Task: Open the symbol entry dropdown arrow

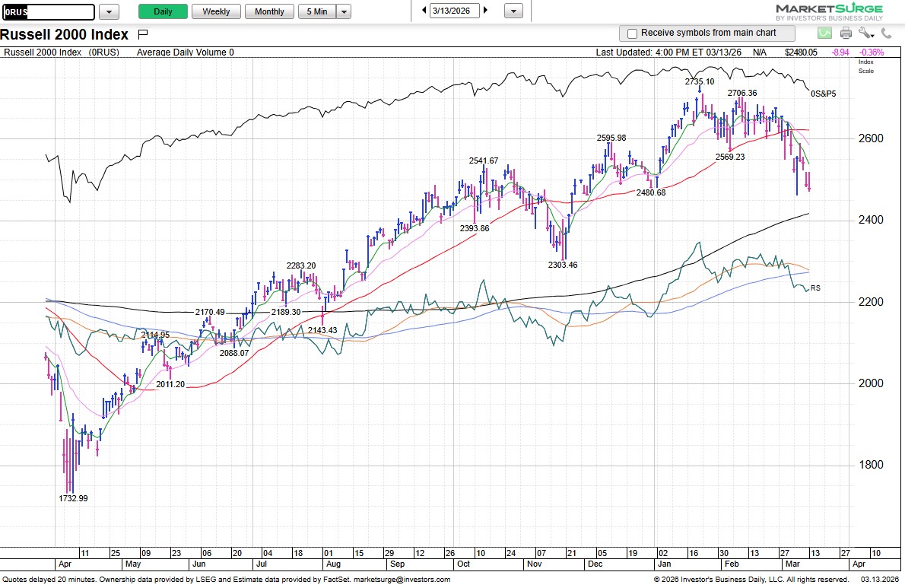Action: tap(107, 12)
